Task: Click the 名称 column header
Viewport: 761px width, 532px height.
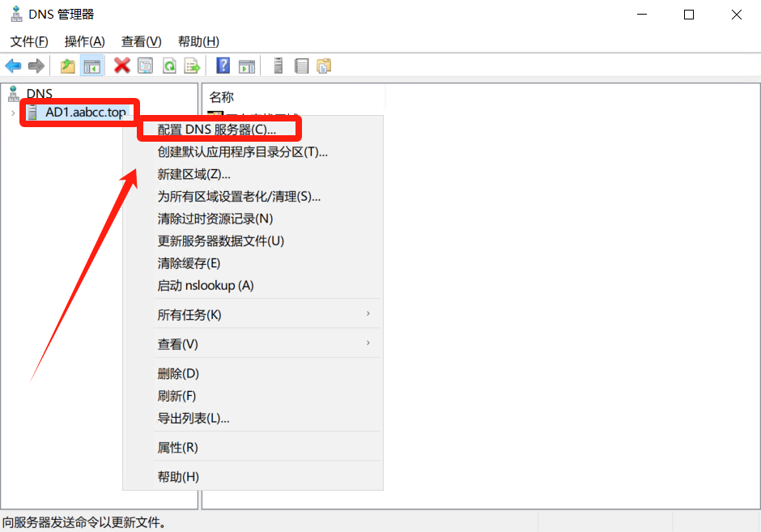Action: pos(222,96)
